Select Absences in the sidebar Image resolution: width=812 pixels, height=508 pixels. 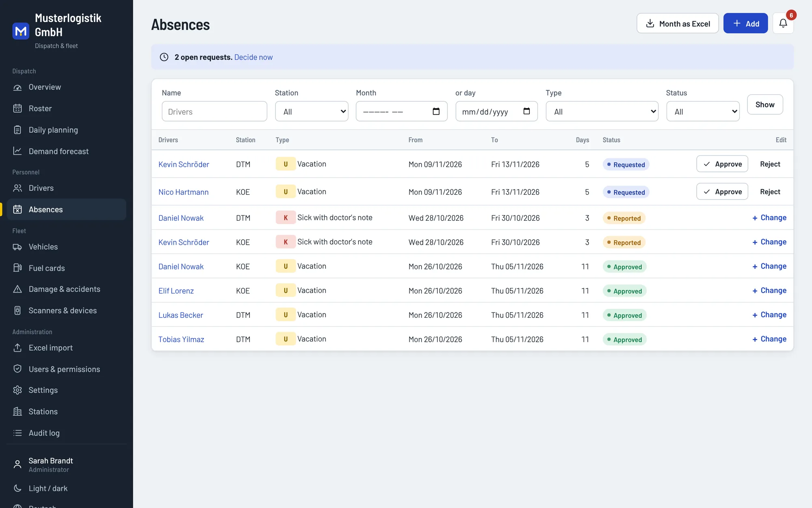[67, 209]
